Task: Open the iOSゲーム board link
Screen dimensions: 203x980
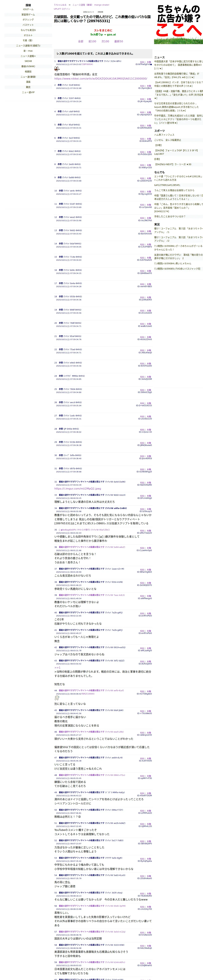Action: [x=28, y=9]
